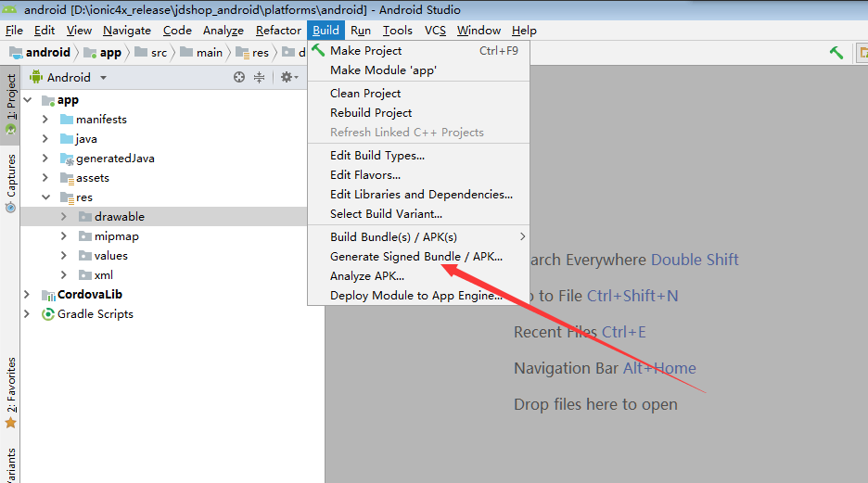Click the star Favorites sidebar icon

tap(10, 424)
